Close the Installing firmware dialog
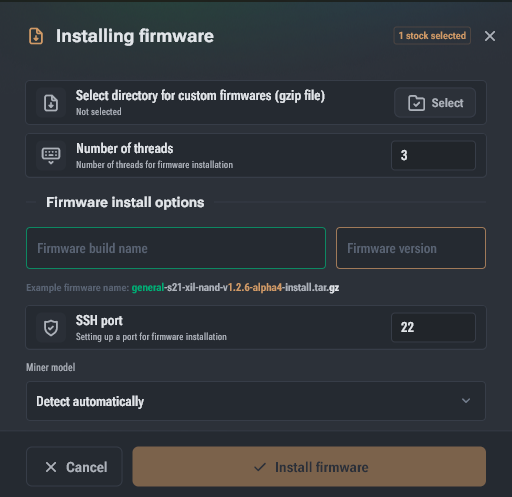The height and width of the screenshot is (497, 512). click(x=490, y=36)
